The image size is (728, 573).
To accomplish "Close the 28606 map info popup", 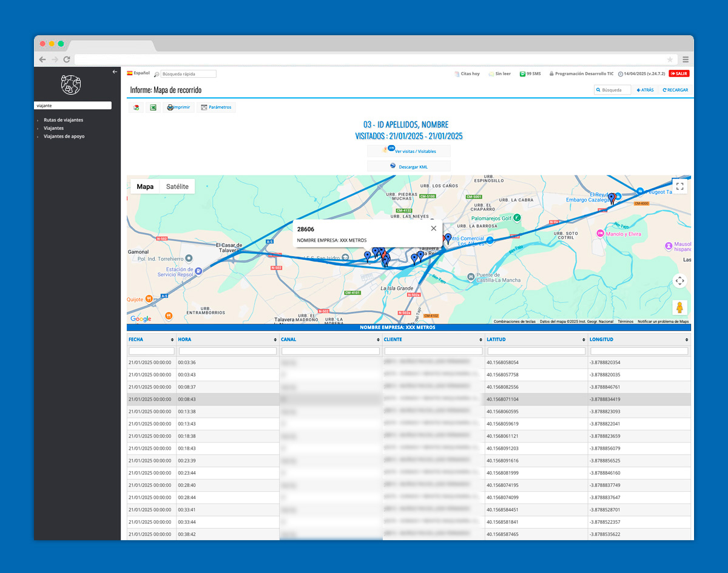I will click(433, 228).
